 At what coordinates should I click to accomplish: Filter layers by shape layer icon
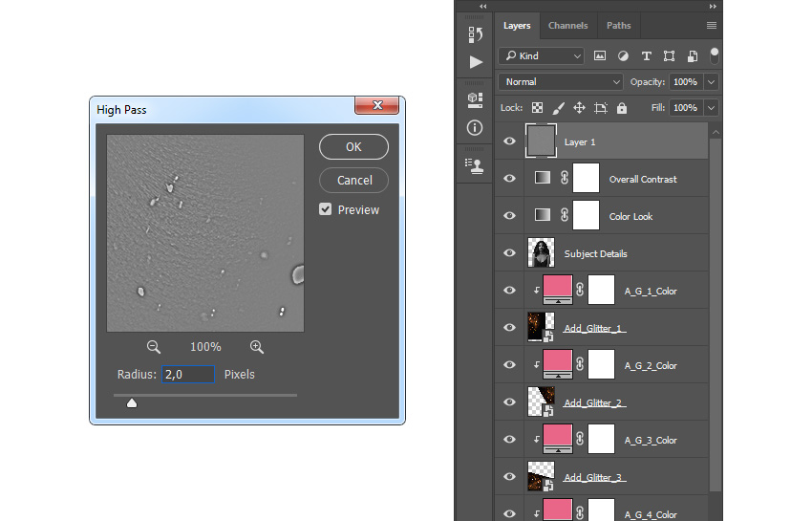pyautogui.click(x=669, y=56)
